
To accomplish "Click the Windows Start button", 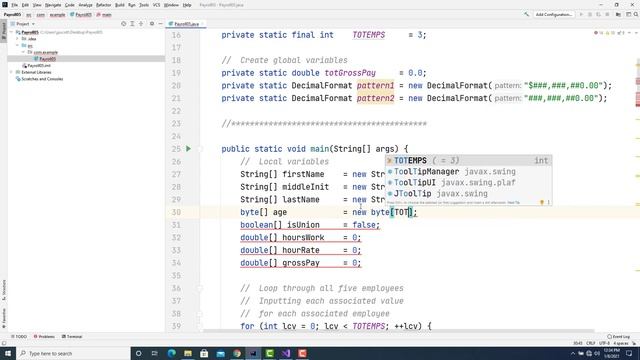I will tap(8, 353).
